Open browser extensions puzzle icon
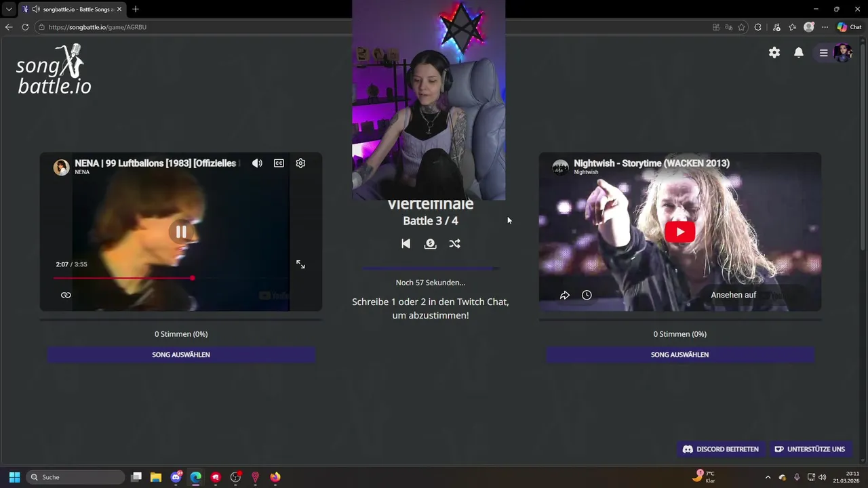Image resolution: width=868 pixels, height=488 pixels. [758, 27]
